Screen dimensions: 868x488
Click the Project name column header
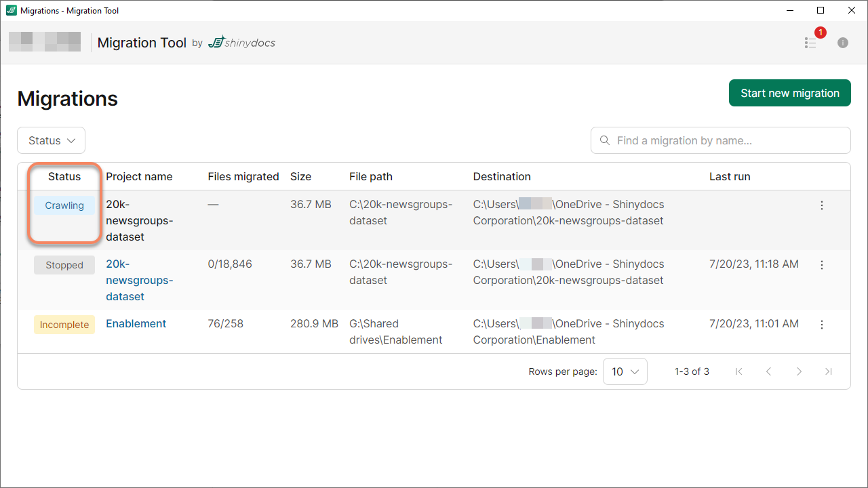point(139,176)
